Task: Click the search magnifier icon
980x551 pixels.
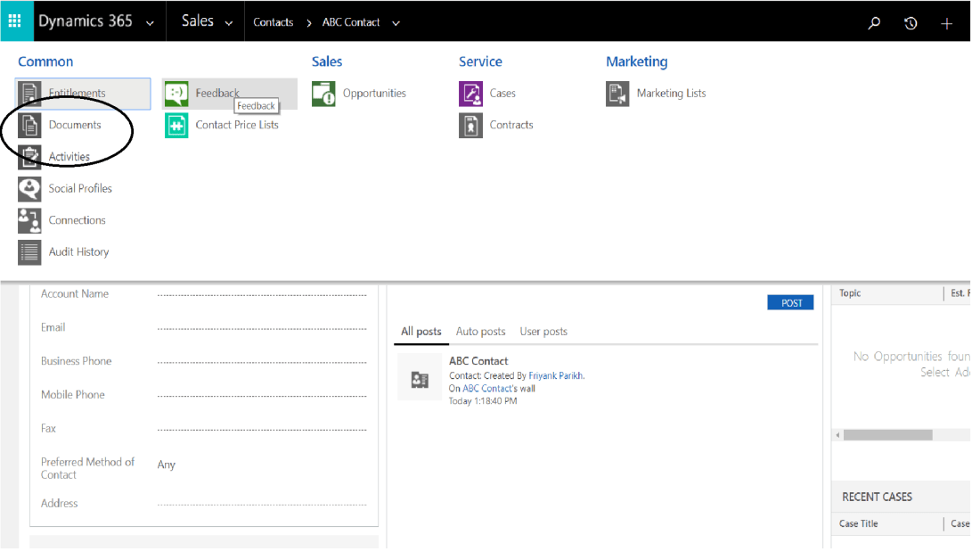Action: pyautogui.click(x=874, y=23)
